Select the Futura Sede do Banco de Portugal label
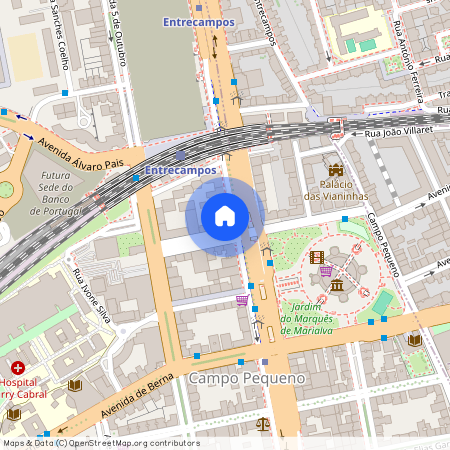Image resolution: width=450 pixels, height=450 pixels. pos(55,193)
